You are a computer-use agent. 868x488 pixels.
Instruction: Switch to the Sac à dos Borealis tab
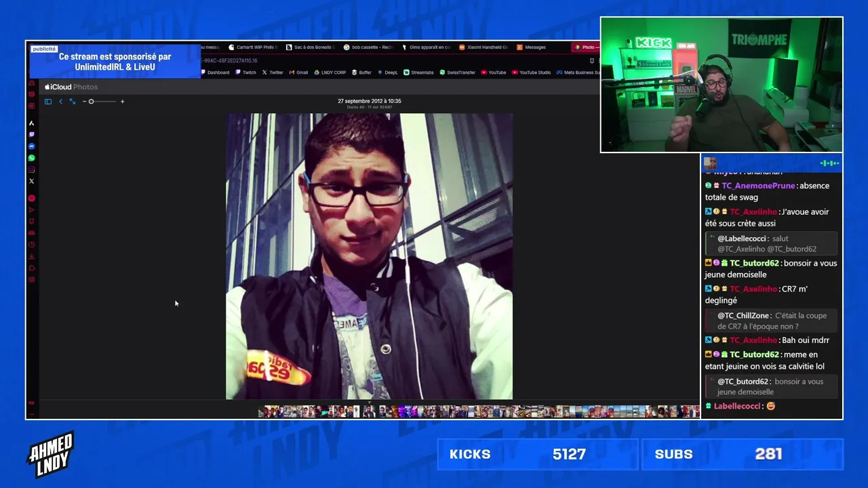(x=311, y=47)
